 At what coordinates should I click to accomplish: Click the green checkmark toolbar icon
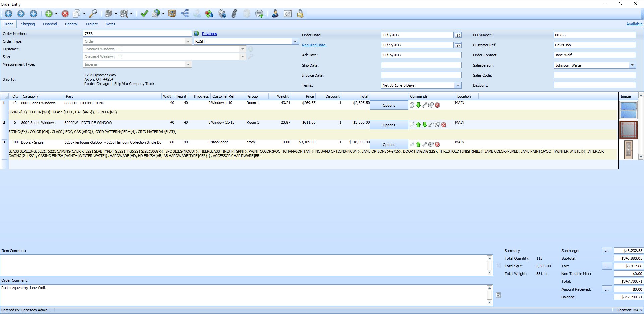[x=144, y=14]
